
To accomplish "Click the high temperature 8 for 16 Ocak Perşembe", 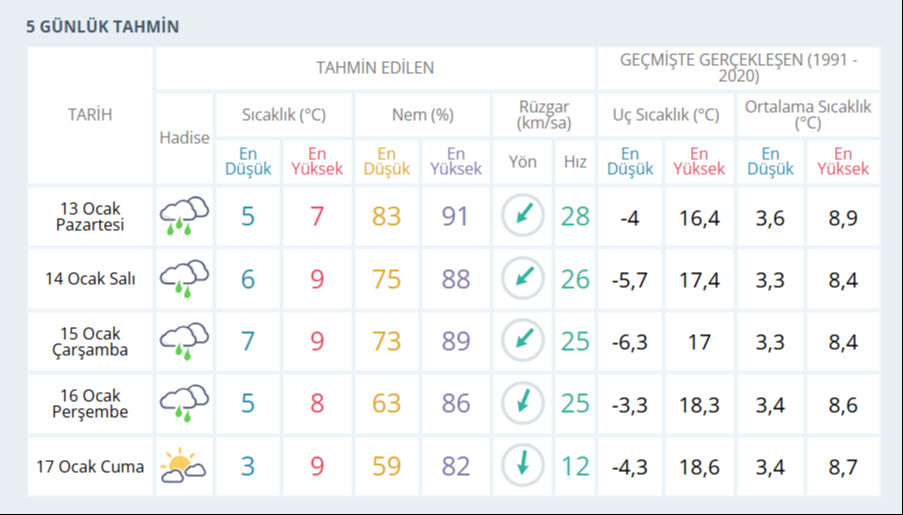I will point(317,403).
